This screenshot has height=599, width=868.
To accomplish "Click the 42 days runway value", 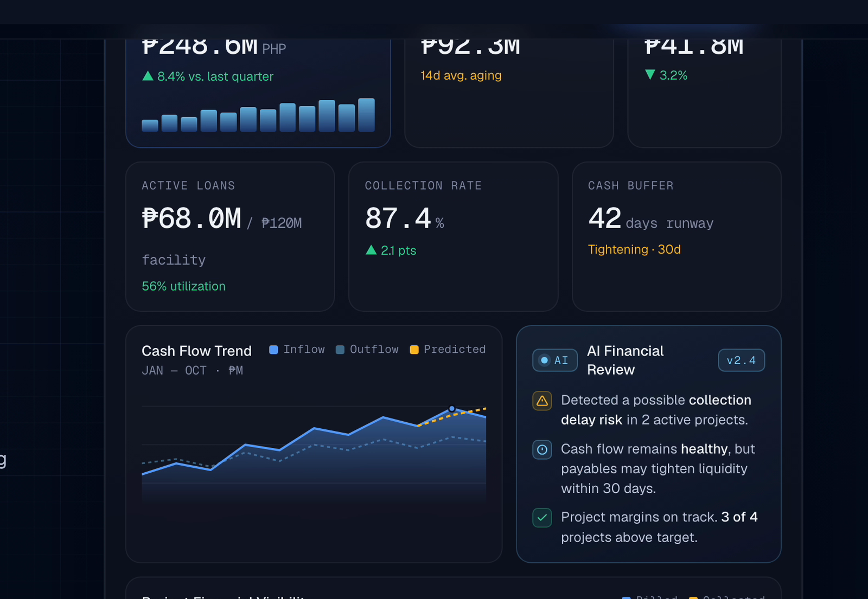I will (650, 219).
